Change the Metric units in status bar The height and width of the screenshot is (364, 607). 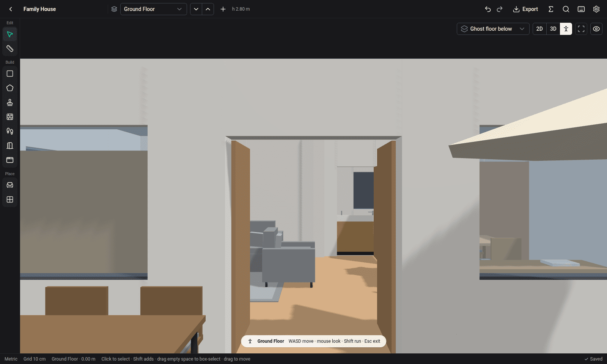11,359
